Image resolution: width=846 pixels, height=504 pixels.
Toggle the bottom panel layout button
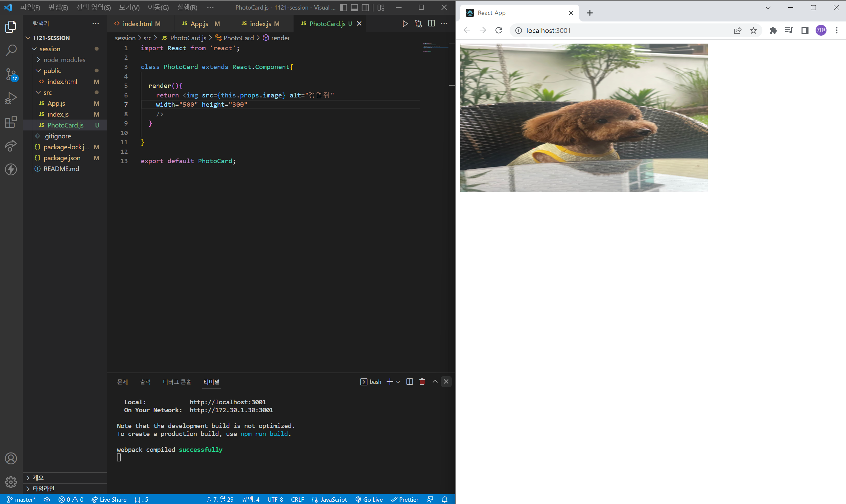pyautogui.click(x=354, y=8)
